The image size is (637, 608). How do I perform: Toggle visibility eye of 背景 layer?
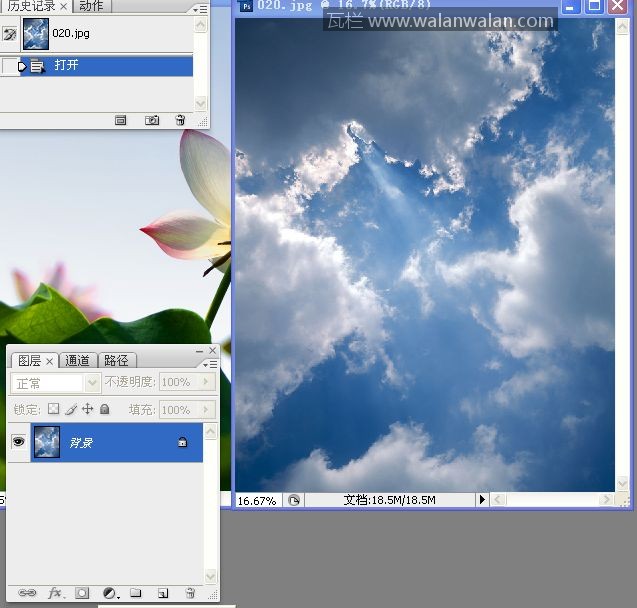coord(18,442)
